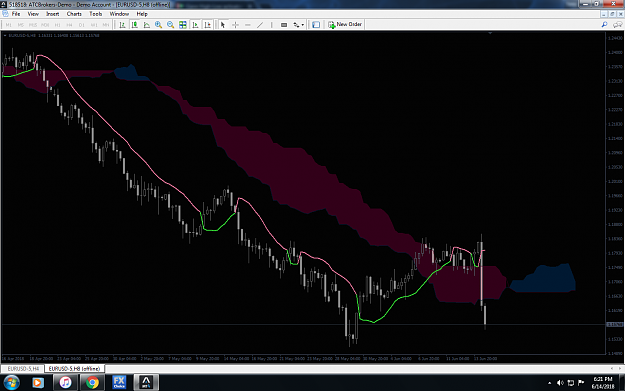Click the chart shift triangle marker at top
Image resolution: width=625 pixels, height=391 pixels.
[490, 33]
